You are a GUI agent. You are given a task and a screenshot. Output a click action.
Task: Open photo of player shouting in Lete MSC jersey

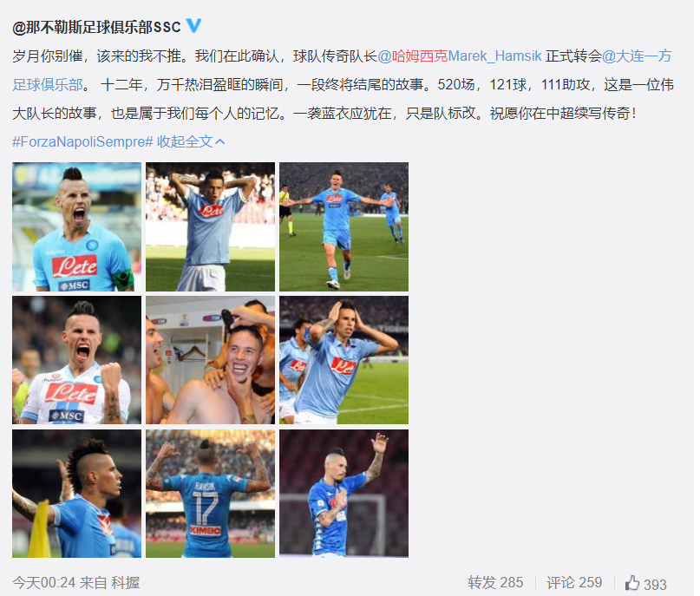pyautogui.click(x=77, y=226)
